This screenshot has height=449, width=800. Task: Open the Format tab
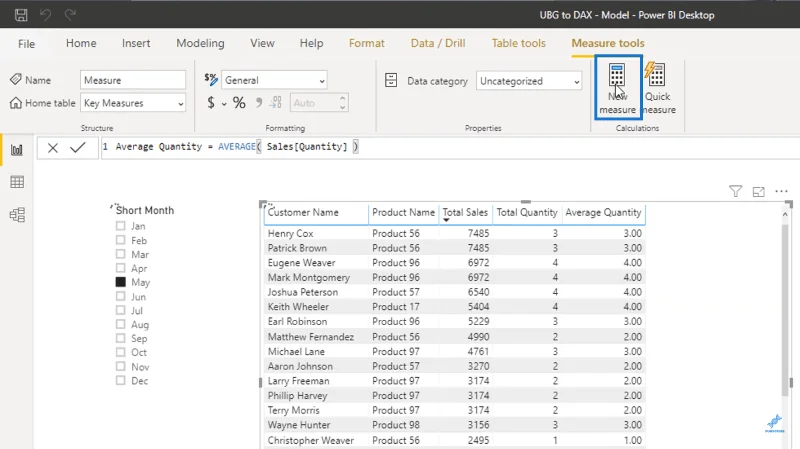coord(367,43)
